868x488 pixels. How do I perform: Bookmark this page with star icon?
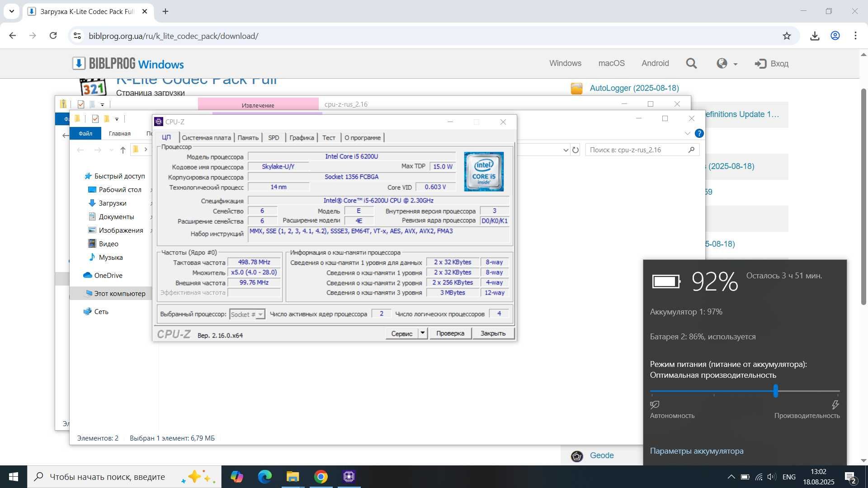(x=787, y=36)
